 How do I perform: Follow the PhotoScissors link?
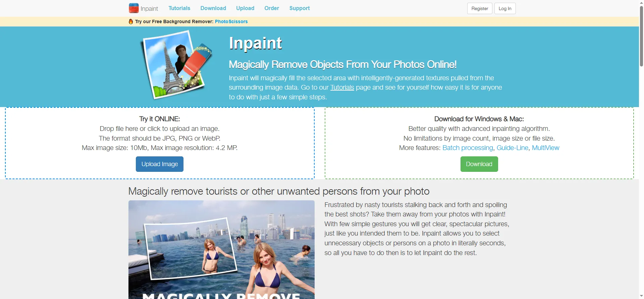coord(231,21)
